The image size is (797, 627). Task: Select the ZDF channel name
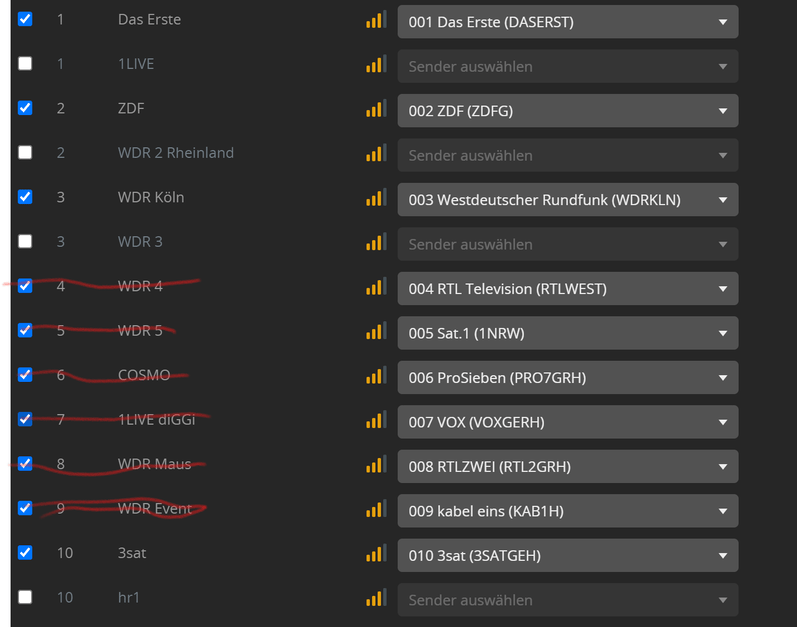tap(131, 108)
